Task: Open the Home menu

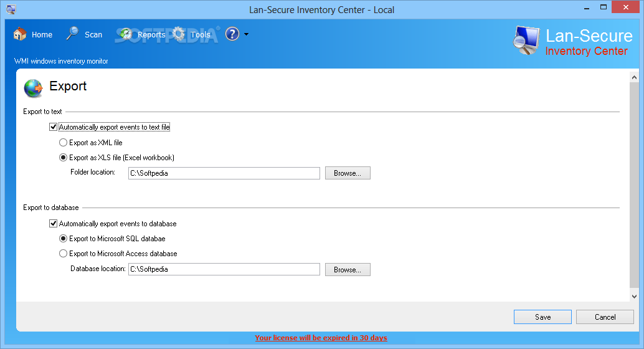Action: pyautogui.click(x=42, y=34)
